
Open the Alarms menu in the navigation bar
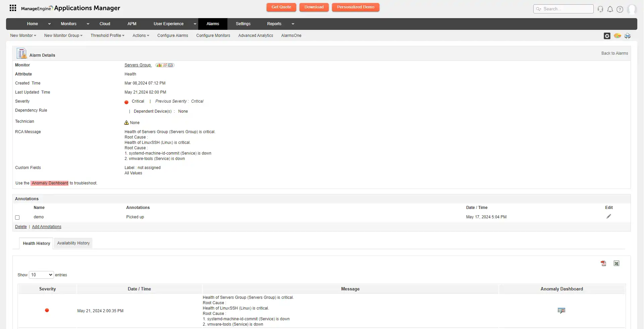click(x=213, y=24)
